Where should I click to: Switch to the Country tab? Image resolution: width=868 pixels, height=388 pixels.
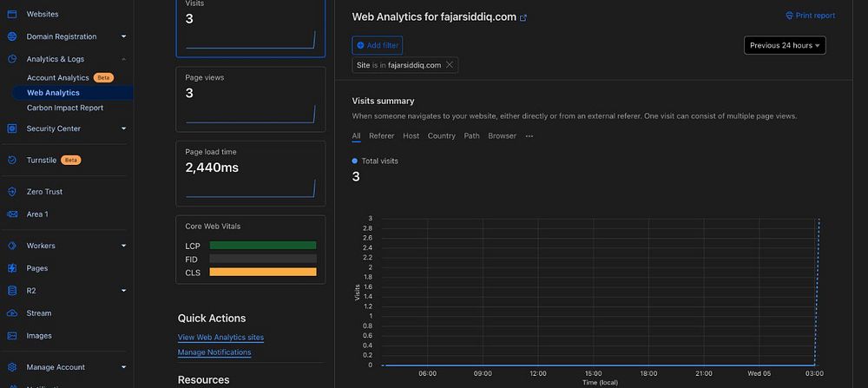(x=441, y=136)
